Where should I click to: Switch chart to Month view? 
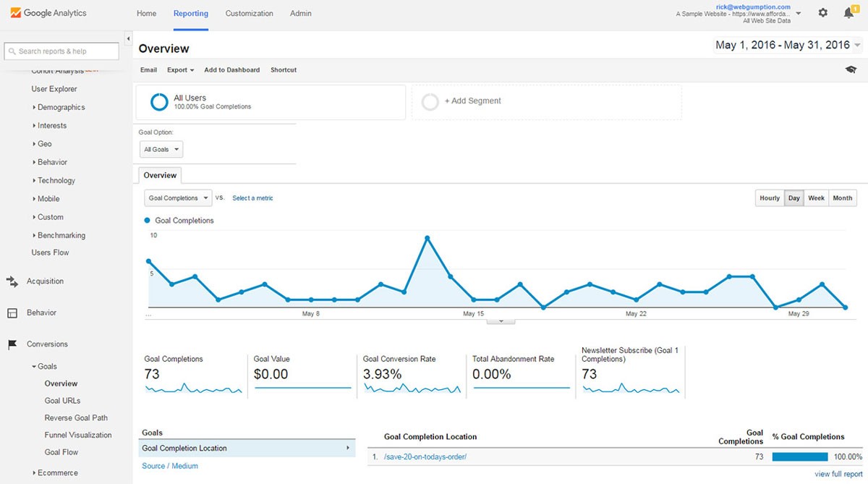[842, 198]
